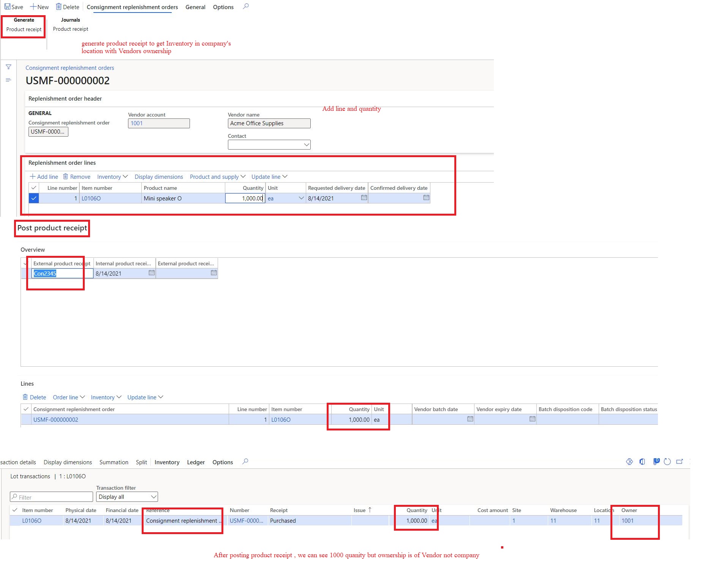Select the USMF-000000002 line checkbox under Lines

tap(26, 419)
